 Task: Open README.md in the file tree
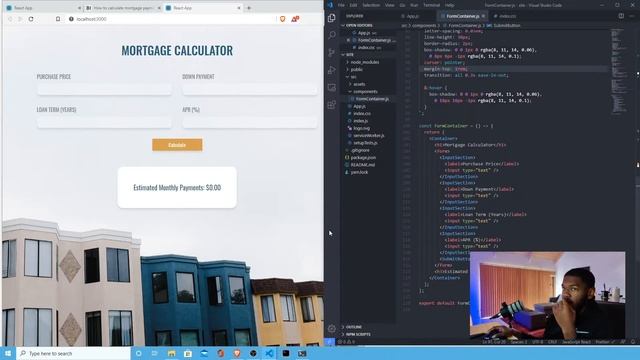(363, 165)
